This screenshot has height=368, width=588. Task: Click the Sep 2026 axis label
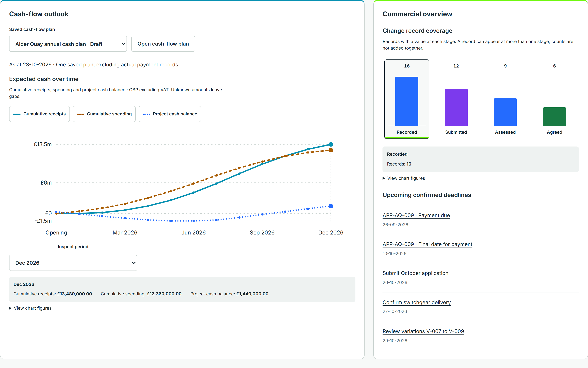(262, 233)
